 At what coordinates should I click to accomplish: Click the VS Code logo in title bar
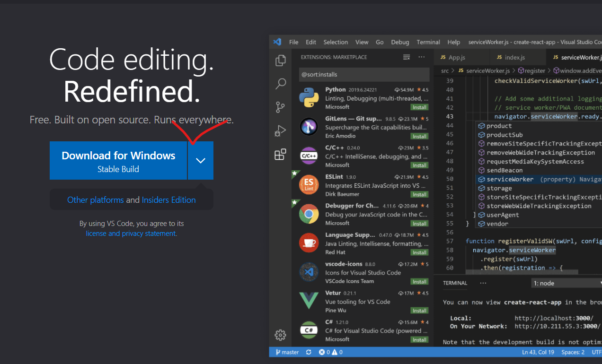click(277, 42)
